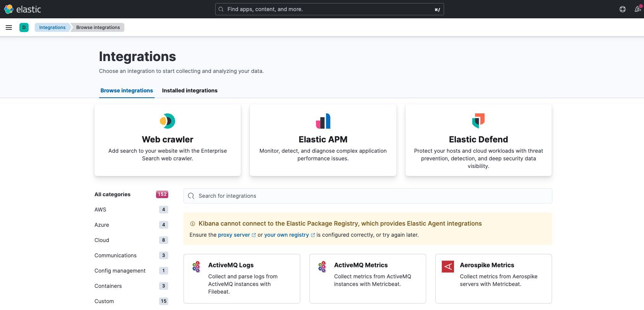Screen dimensions: 644x310
Task: Filter by Azure category
Action: click(x=131, y=225)
